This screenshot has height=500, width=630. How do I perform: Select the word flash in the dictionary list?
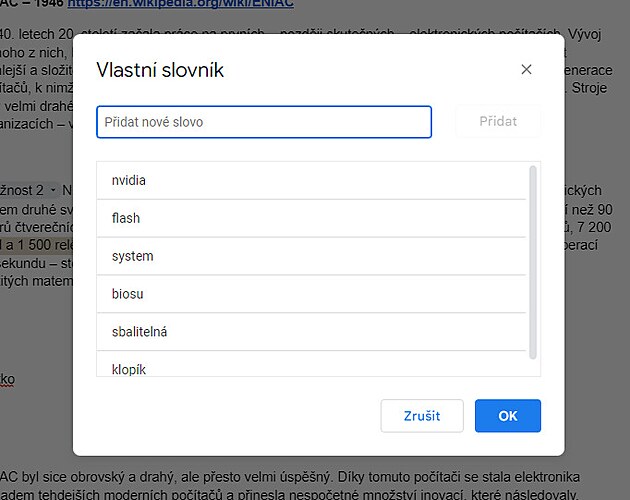pos(311,218)
